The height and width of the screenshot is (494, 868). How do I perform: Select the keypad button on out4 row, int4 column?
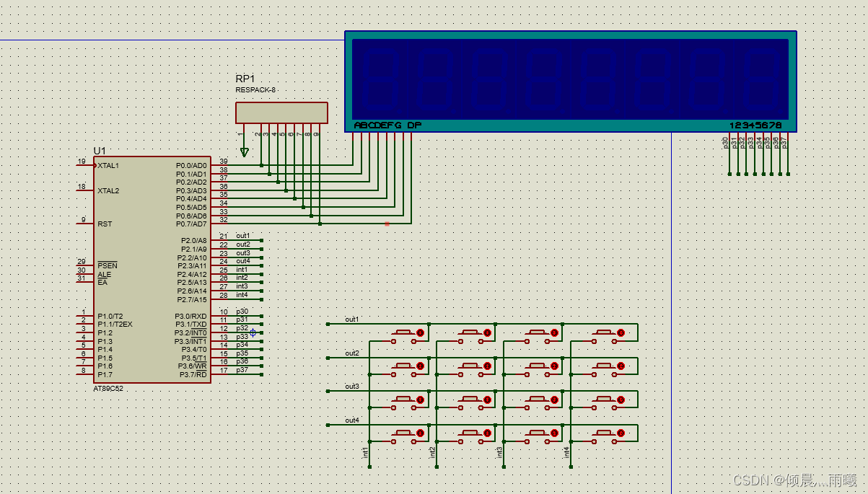tap(609, 435)
